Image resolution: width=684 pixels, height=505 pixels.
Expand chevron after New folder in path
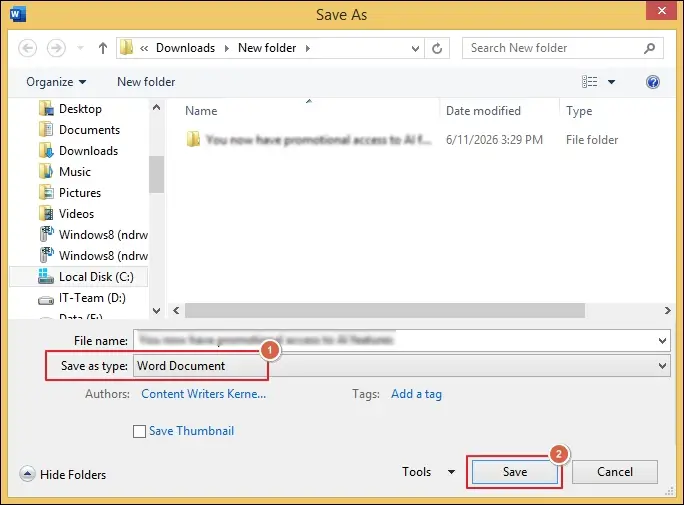308,48
